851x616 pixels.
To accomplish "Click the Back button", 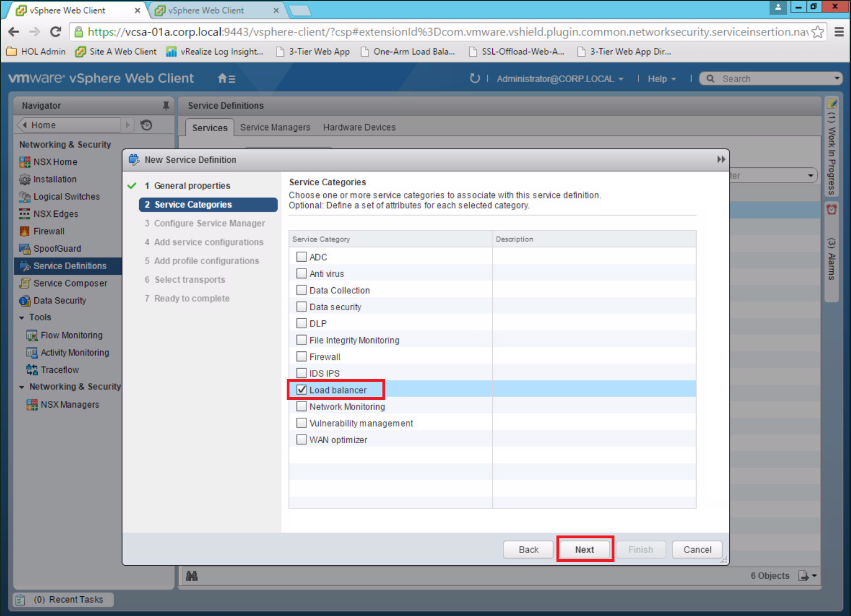I will point(528,550).
